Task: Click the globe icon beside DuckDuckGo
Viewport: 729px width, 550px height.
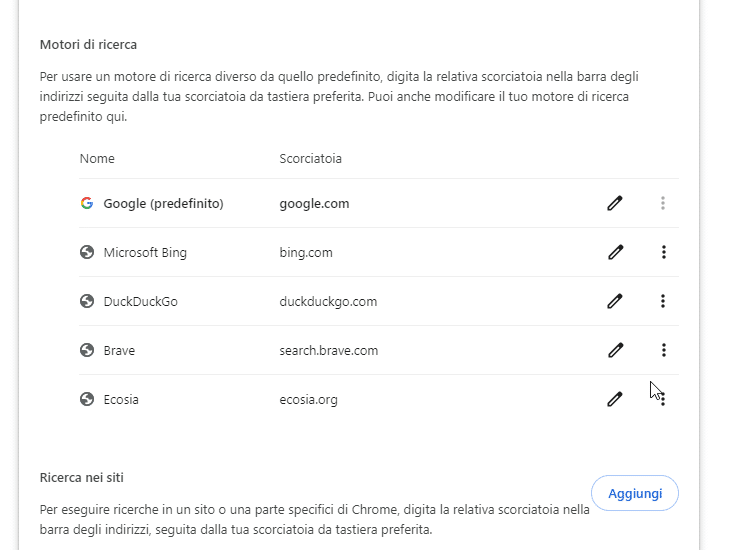Action: point(86,301)
